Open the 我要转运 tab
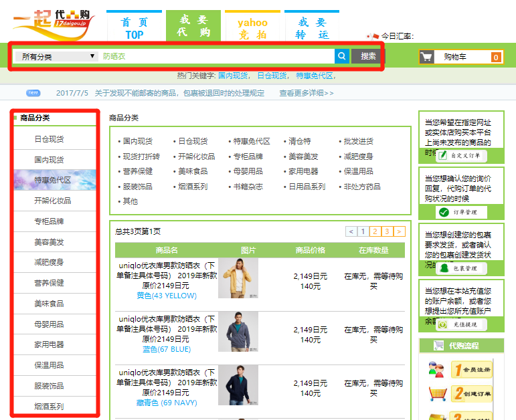Viewport: 516px width, 420px height. point(312,26)
